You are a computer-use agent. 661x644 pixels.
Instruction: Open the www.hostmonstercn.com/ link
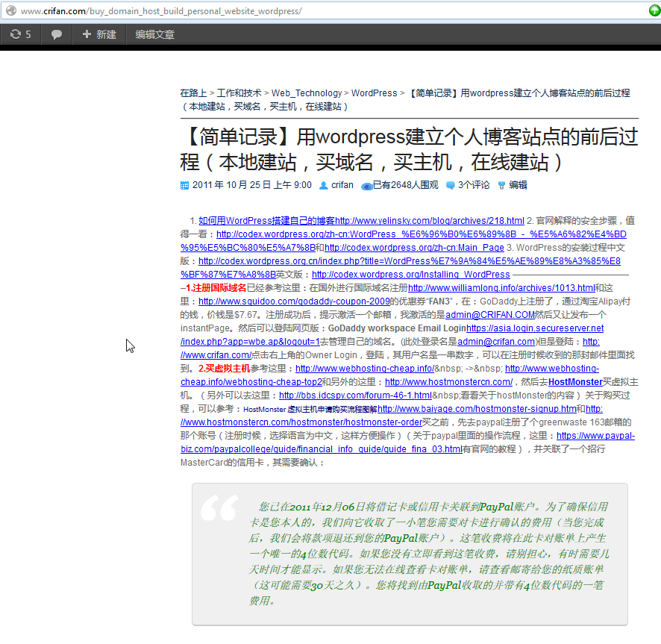(449, 382)
